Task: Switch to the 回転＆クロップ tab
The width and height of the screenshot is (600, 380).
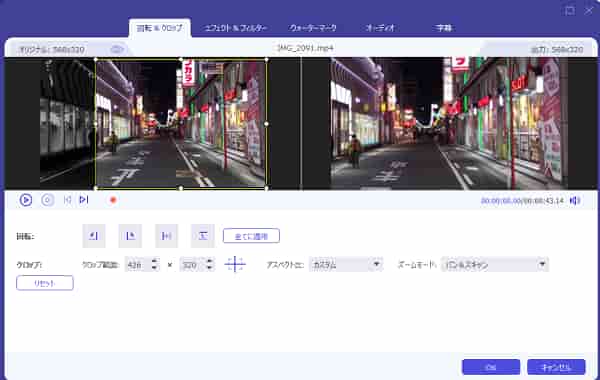Action: (x=160, y=28)
